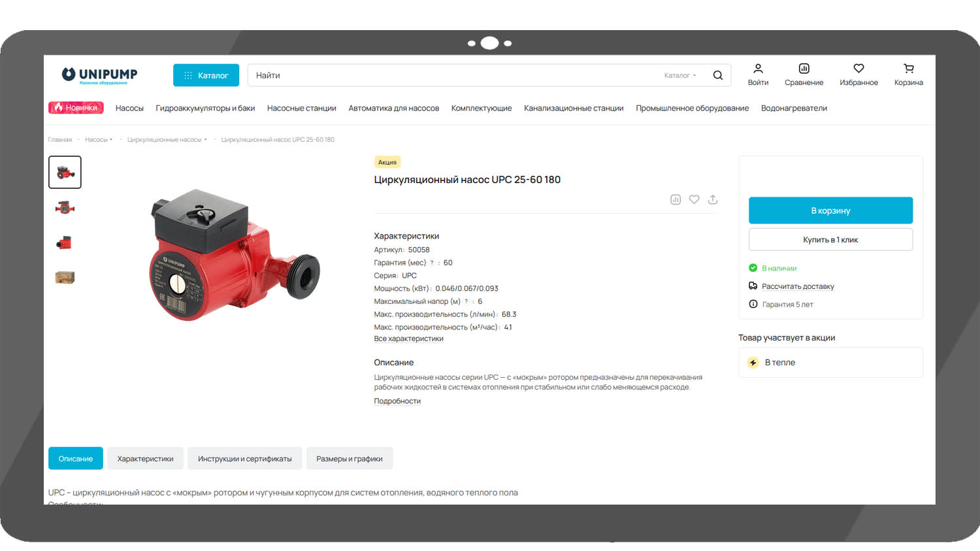The width and height of the screenshot is (980, 551).
Task: Click the Акция badge
Action: coord(387,162)
